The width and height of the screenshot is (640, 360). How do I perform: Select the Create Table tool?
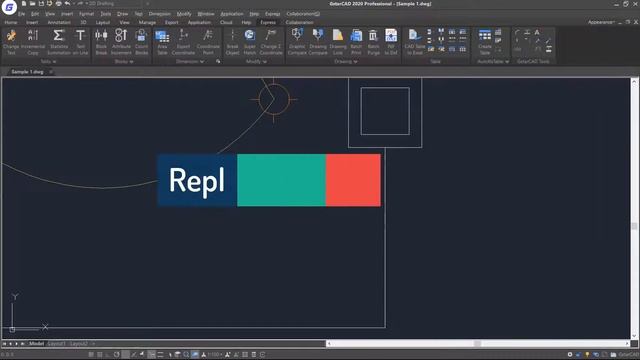tap(485, 42)
